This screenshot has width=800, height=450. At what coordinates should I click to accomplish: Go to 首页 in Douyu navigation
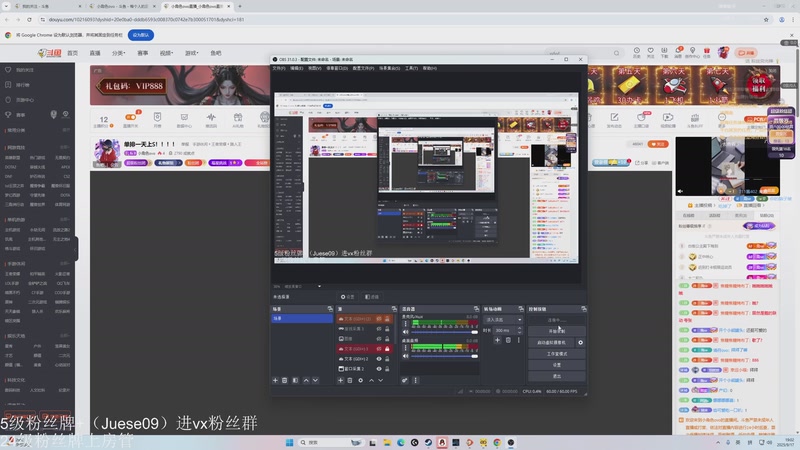pos(73,53)
